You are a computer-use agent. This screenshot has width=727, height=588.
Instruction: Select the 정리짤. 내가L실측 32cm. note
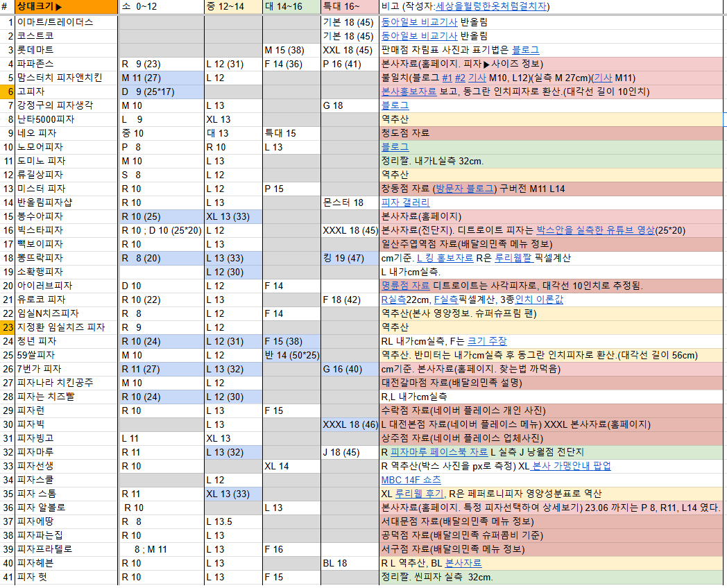(x=551, y=161)
